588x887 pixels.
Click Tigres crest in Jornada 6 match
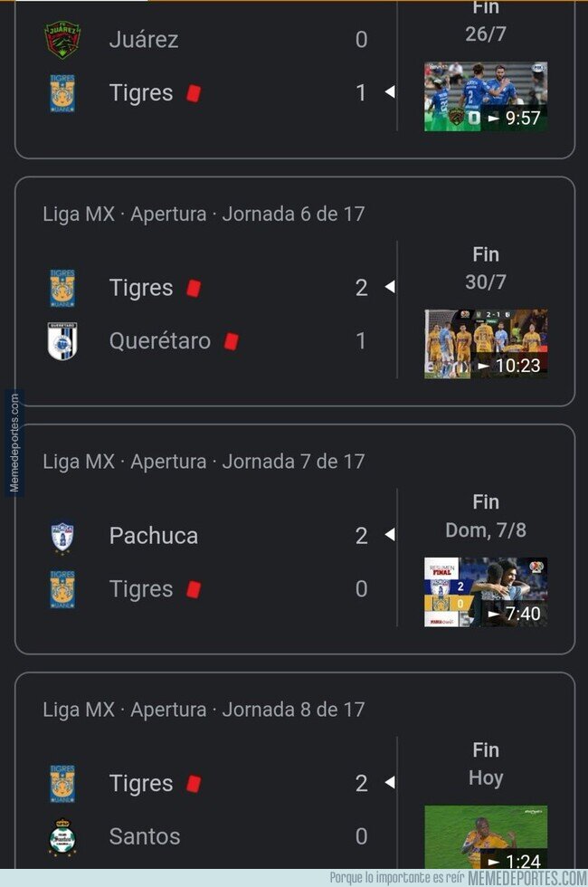pyautogui.click(x=62, y=288)
